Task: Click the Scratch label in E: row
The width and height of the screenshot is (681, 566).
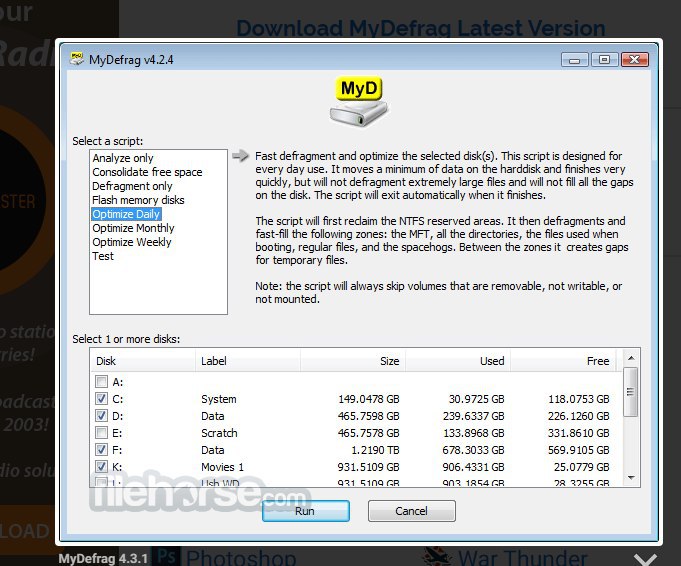Action: coord(219,433)
